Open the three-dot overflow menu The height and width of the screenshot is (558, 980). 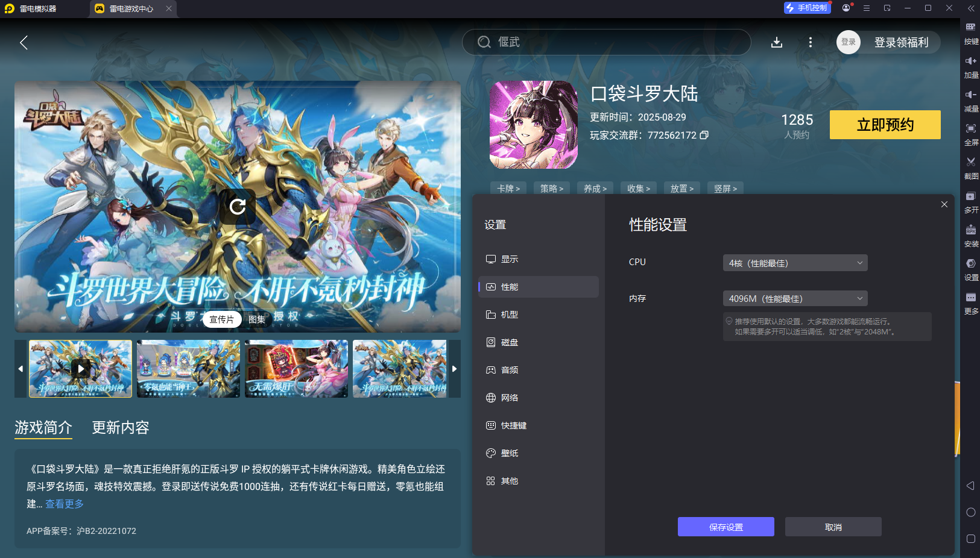click(810, 42)
